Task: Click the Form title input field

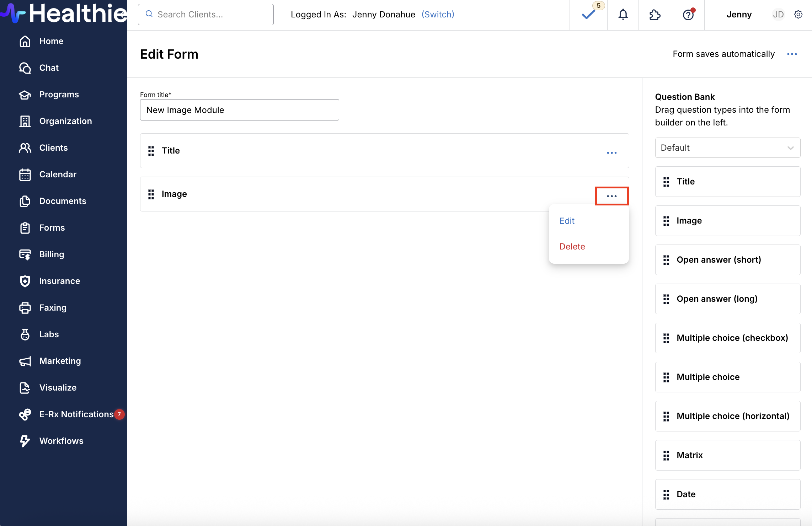Action: click(x=239, y=110)
